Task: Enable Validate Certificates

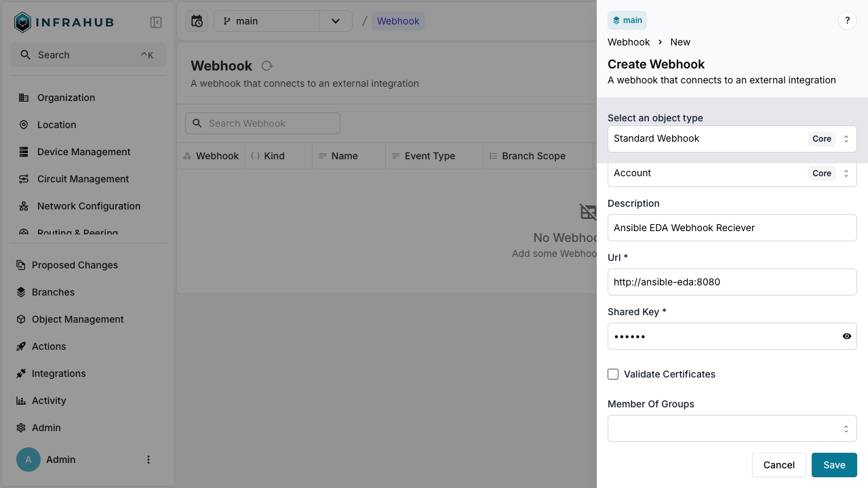Action: 613,374
